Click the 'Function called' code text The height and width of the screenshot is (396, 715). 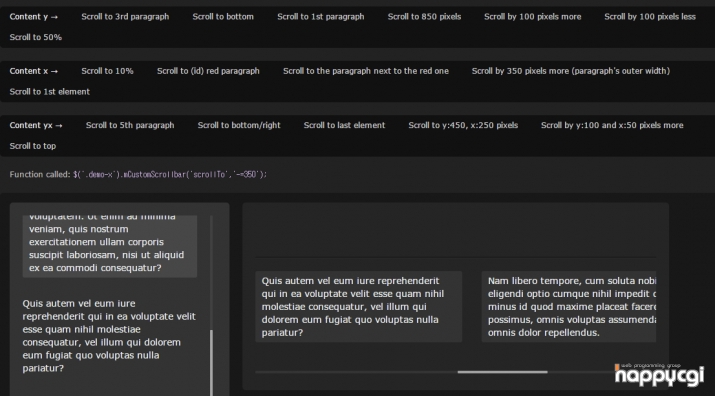pyautogui.click(x=170, y=175)
